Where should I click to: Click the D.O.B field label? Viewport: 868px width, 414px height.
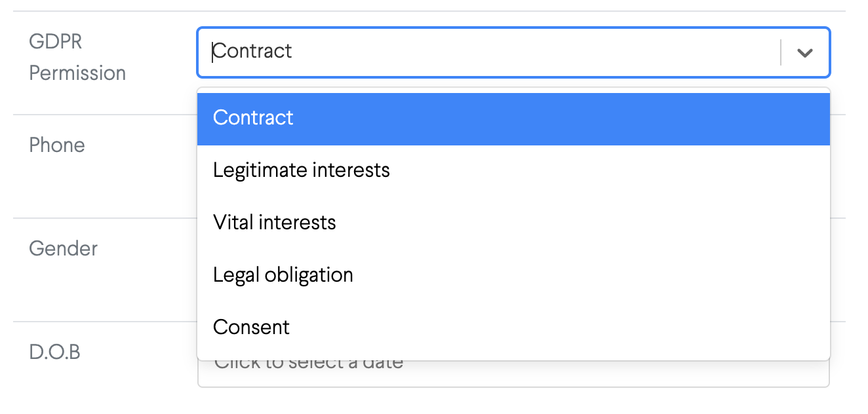(54, 352)
